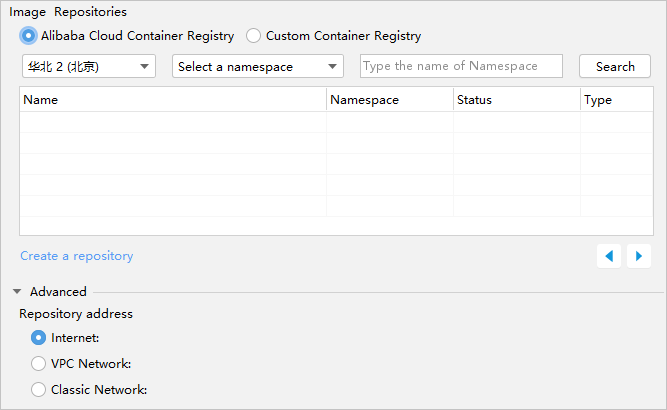Collapse the Advanced section
The image size is (667, 410).
point(17,292)
